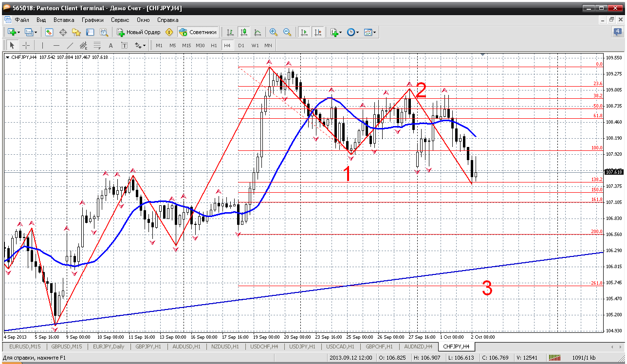The image size is (627, 364).
Task: Switch chart to bar chart mode
Action: (x=230, y=32)
